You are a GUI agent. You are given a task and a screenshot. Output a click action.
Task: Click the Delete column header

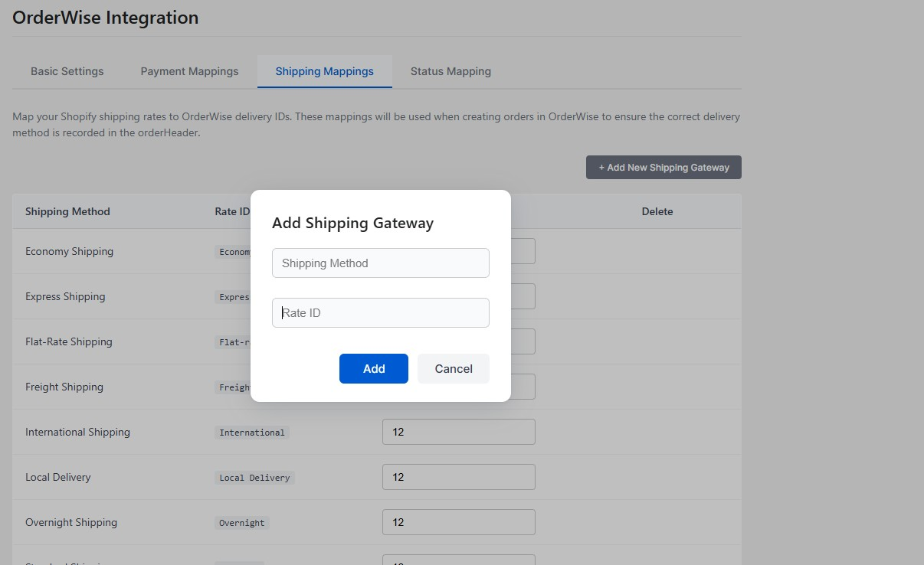pos(657,211)
